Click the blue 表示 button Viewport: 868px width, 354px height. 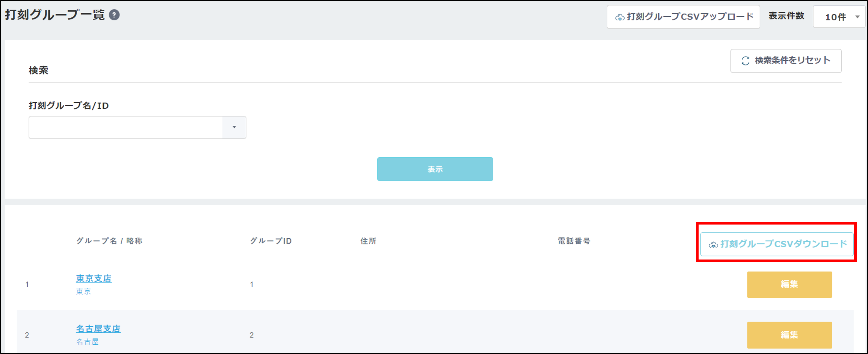coord(435,169)
